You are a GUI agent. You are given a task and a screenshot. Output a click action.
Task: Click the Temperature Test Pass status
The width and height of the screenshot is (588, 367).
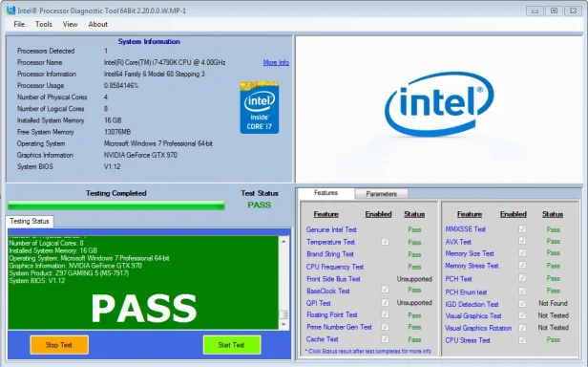414,243
